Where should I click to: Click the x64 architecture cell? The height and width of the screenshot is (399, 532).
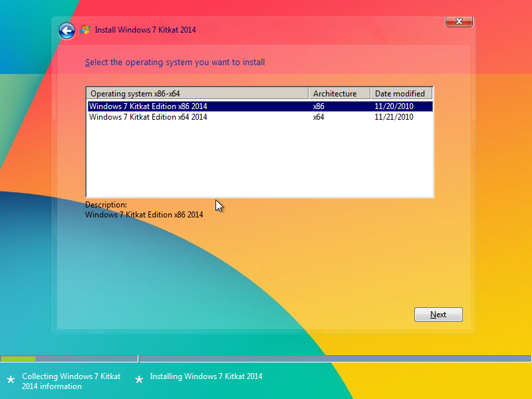click(319, 117)
